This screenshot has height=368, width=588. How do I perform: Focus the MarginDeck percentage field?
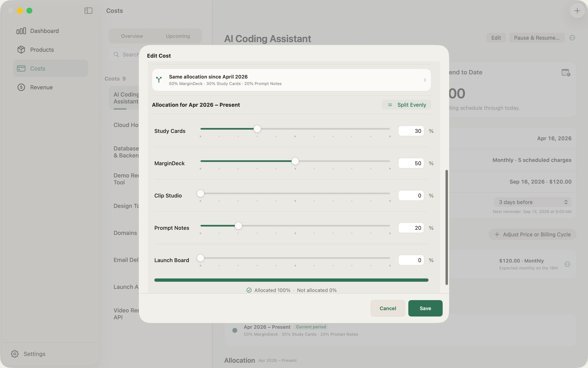click(x=411, y=163)
